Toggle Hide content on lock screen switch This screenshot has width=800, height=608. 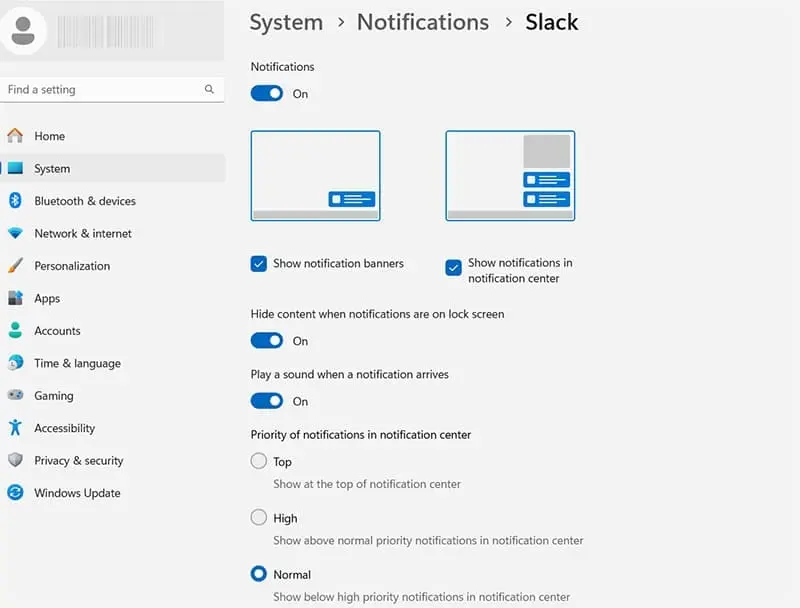266,341
